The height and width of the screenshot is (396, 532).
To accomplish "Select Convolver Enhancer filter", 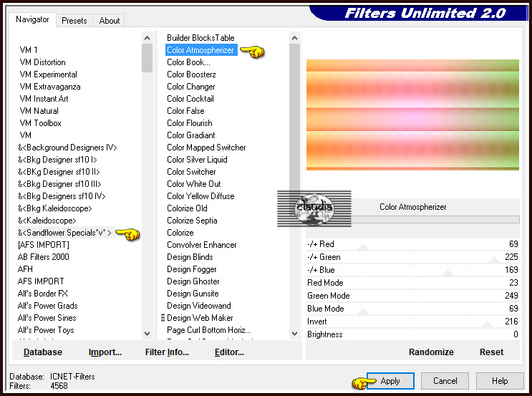I will [201, 245].
